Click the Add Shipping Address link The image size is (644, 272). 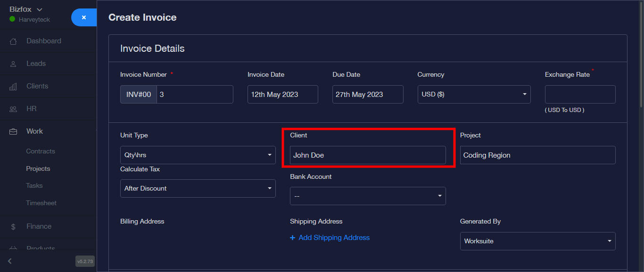330,238
